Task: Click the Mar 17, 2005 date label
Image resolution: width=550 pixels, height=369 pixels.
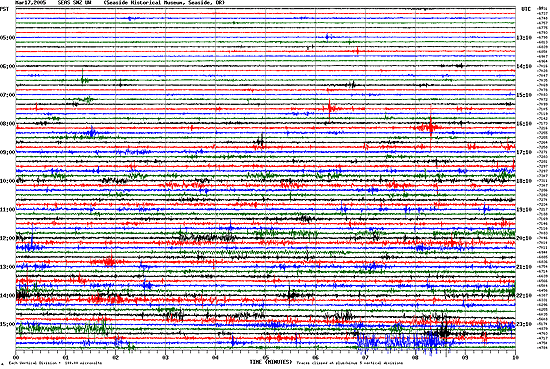Action: [x=31, y=2]
